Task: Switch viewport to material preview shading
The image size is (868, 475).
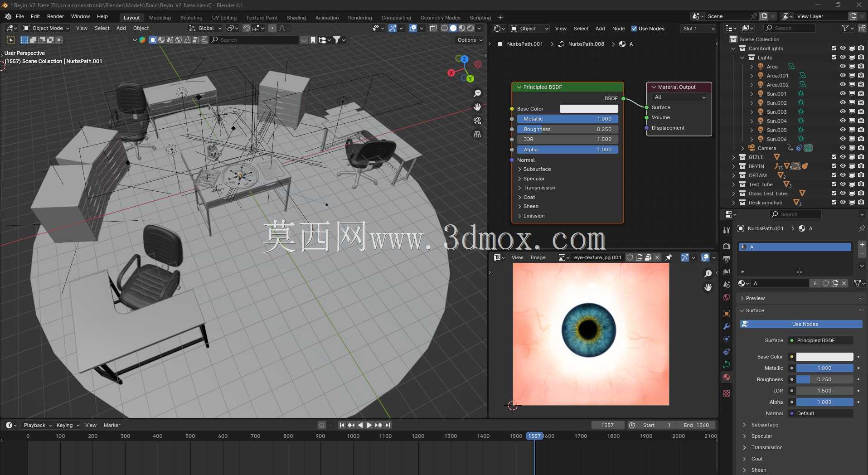Action: (462, 28)
